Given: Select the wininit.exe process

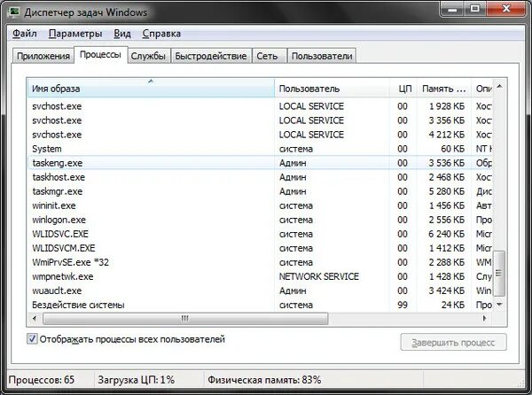Looking at the screenshot, I should (x=260, y=205).
